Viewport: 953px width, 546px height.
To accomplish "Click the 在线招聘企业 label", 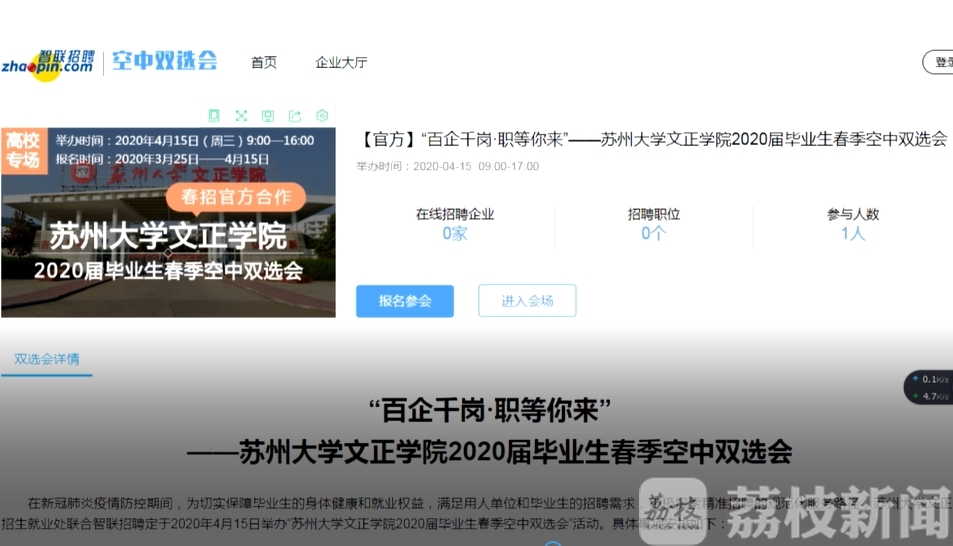I will coord(455,214).
